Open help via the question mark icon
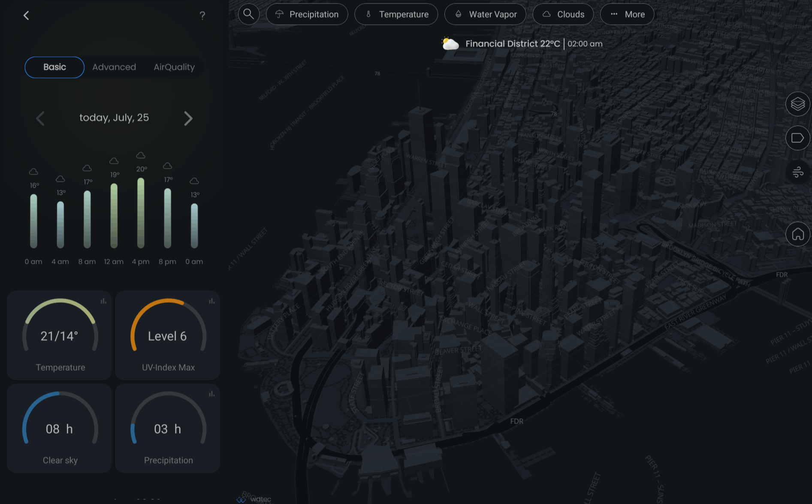The width and height of the screenshot is (812, 504). (x=202, y=15)
